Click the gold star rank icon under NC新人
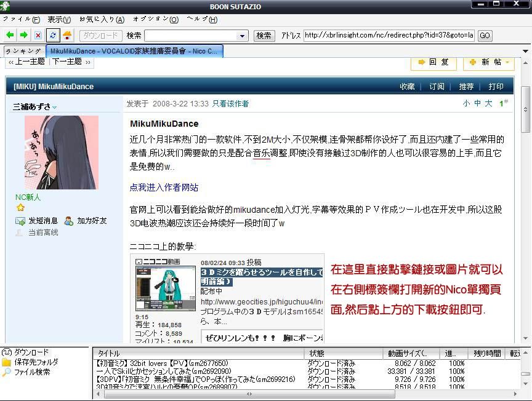 (20, 207)
